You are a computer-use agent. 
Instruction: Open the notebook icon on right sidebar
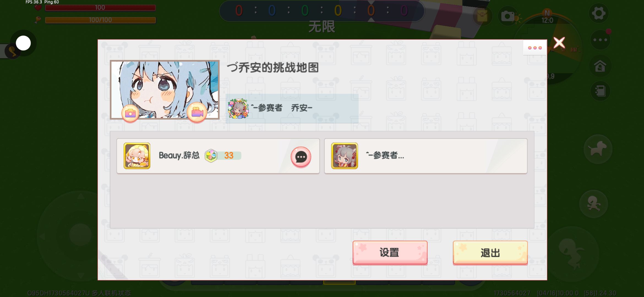coord(600,91)
